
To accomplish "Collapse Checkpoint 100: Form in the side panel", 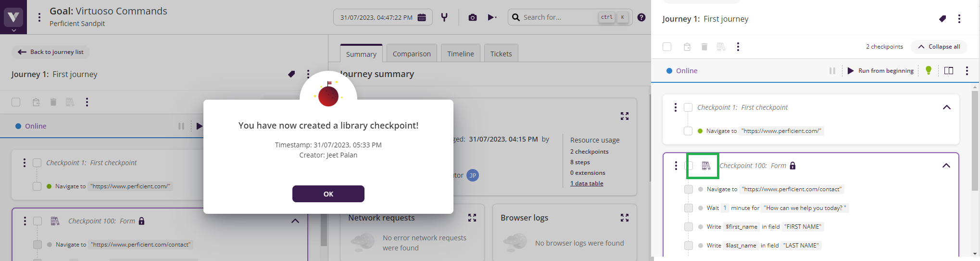I will tap(946, 166).
